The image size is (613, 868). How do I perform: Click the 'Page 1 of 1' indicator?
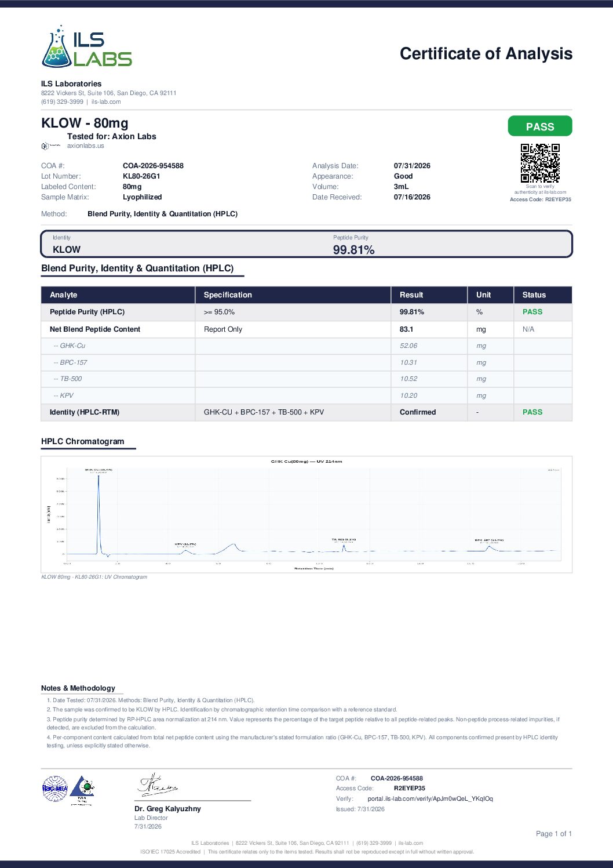pos(554,834)
